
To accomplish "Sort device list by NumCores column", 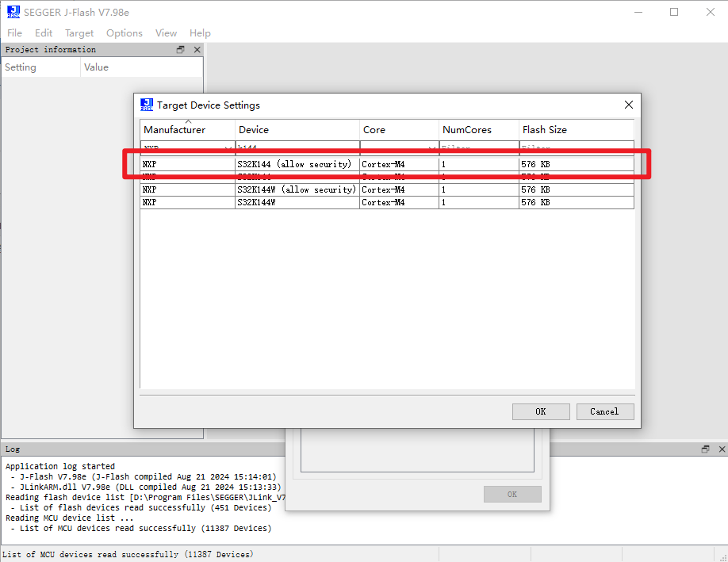I will (x=479, y=130).
